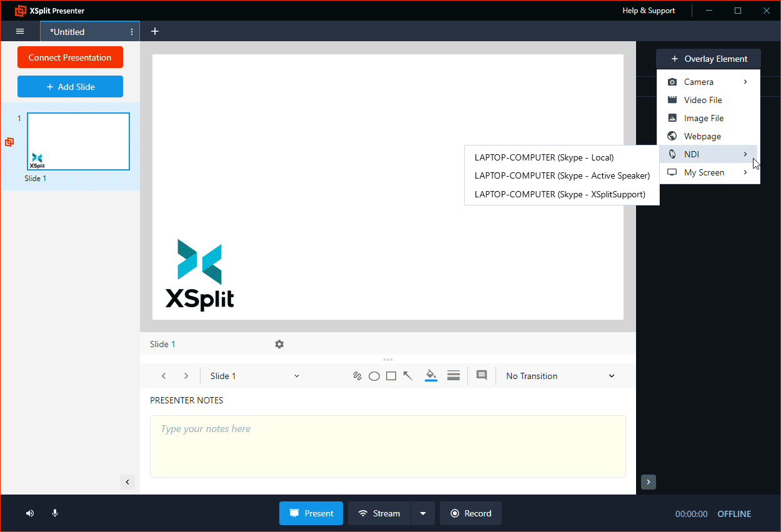Select the line thickness icon

point(454,375)
